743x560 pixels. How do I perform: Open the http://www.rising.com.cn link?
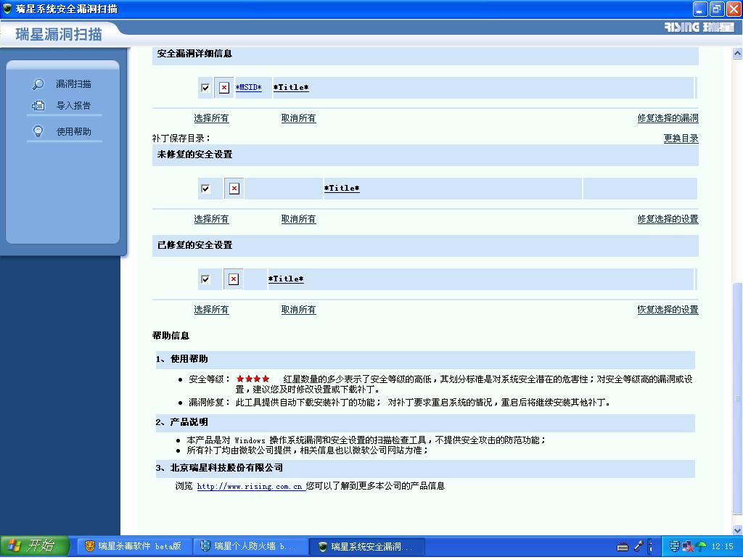tap(250, 487)
